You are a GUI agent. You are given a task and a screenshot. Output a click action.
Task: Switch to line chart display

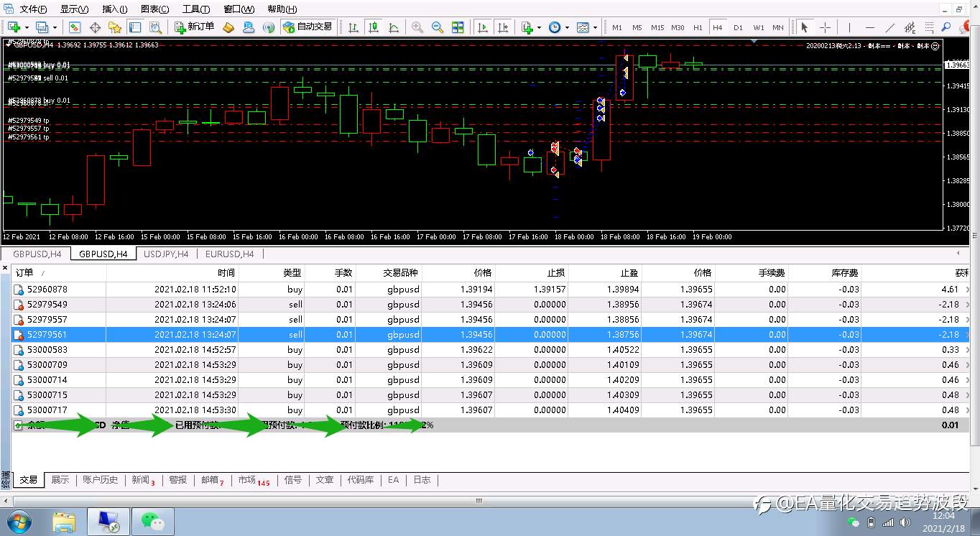394,27
